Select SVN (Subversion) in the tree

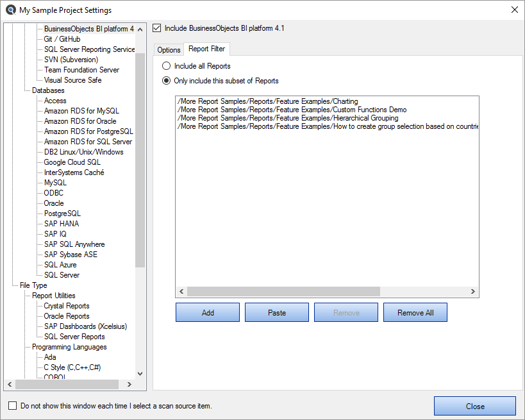pos(71,60)
